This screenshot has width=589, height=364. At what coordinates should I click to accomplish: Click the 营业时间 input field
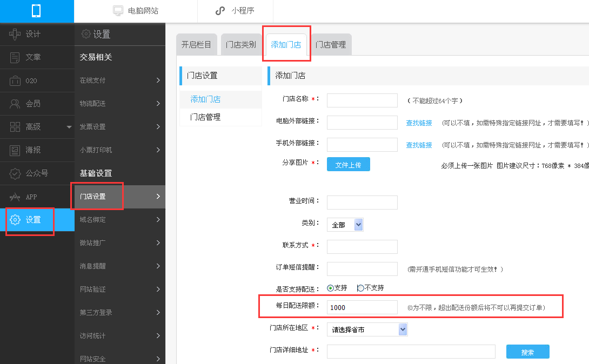pos(362,203)
